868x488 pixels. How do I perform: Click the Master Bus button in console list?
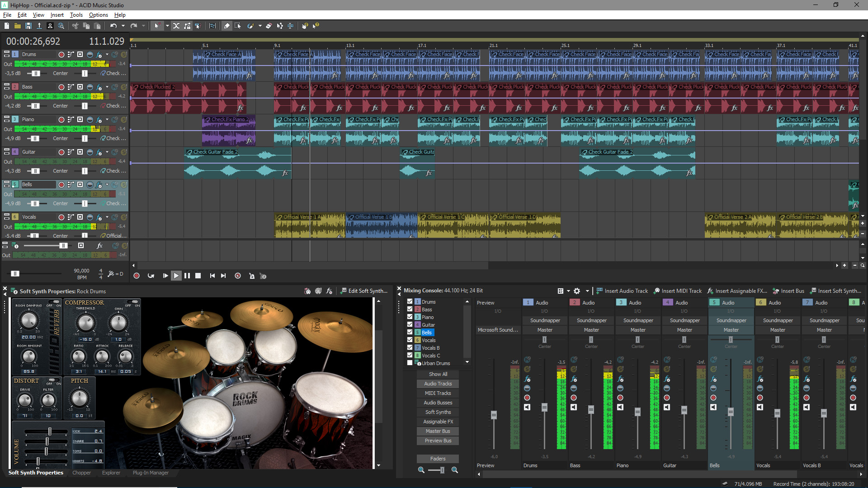438,431
